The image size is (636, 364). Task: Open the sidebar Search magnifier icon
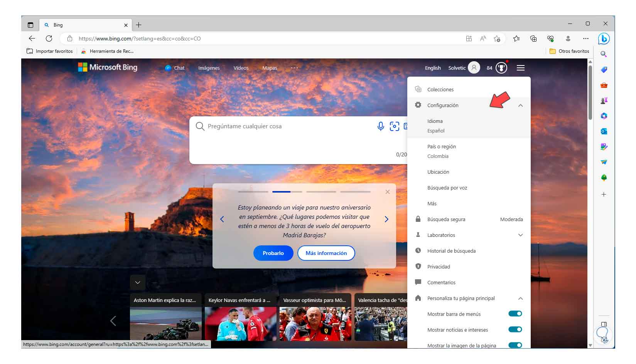604,54
